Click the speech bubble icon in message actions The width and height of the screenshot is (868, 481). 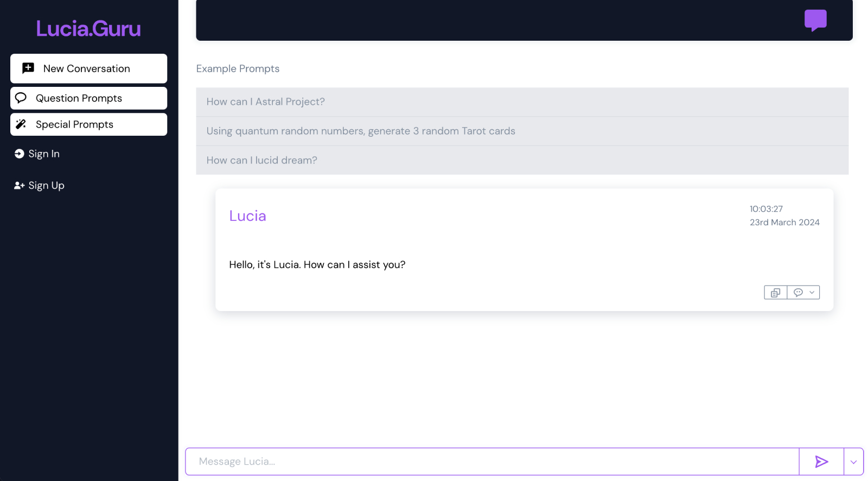pos(798,293)
